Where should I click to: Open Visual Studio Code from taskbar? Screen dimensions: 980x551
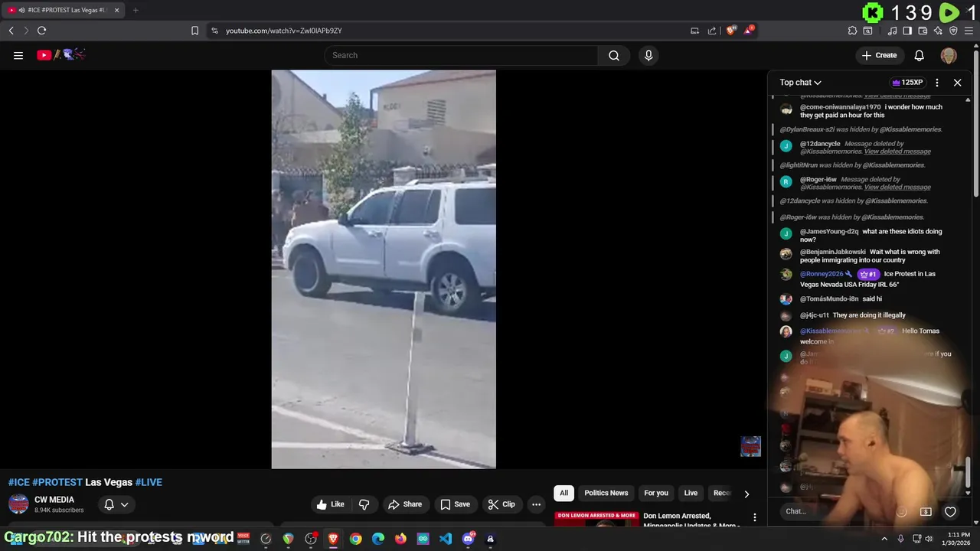pos(446,539)
